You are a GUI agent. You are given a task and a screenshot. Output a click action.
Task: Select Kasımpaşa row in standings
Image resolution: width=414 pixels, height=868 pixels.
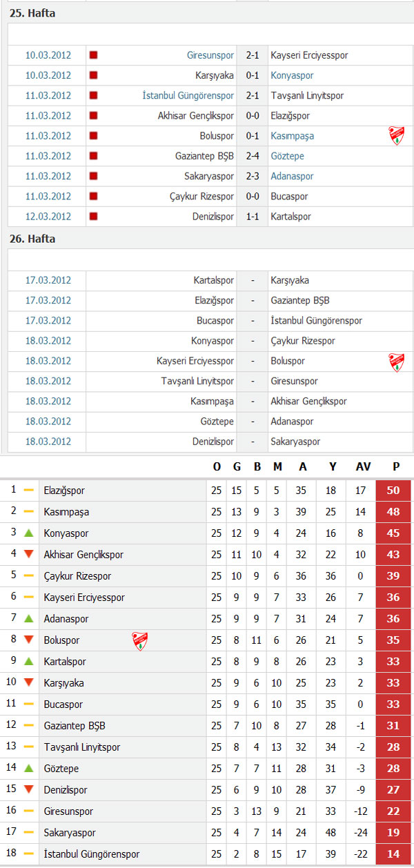pos(206,512)
